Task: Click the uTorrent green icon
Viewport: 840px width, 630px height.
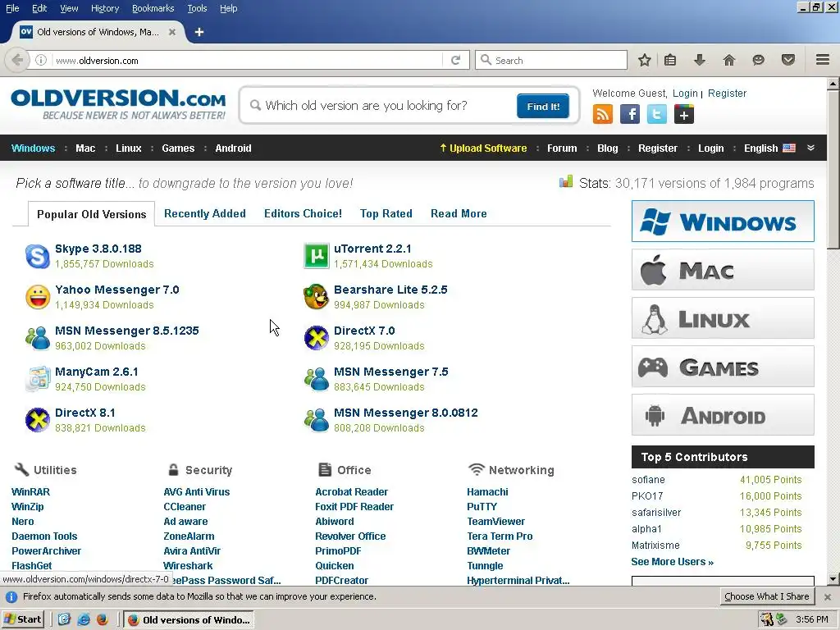Action: (316, 256)
